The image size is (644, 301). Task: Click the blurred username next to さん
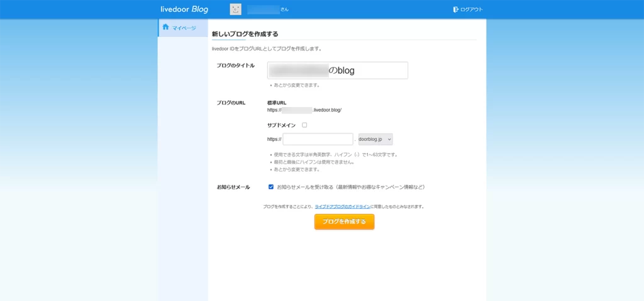coord(263,9)
